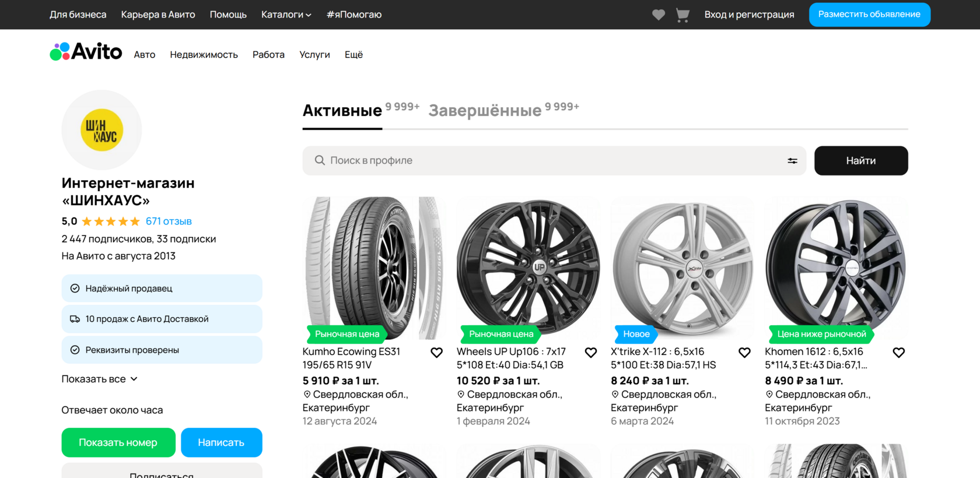Go to Работа category
The width and height of the screenshot is (980, 478).
(268, 55)
